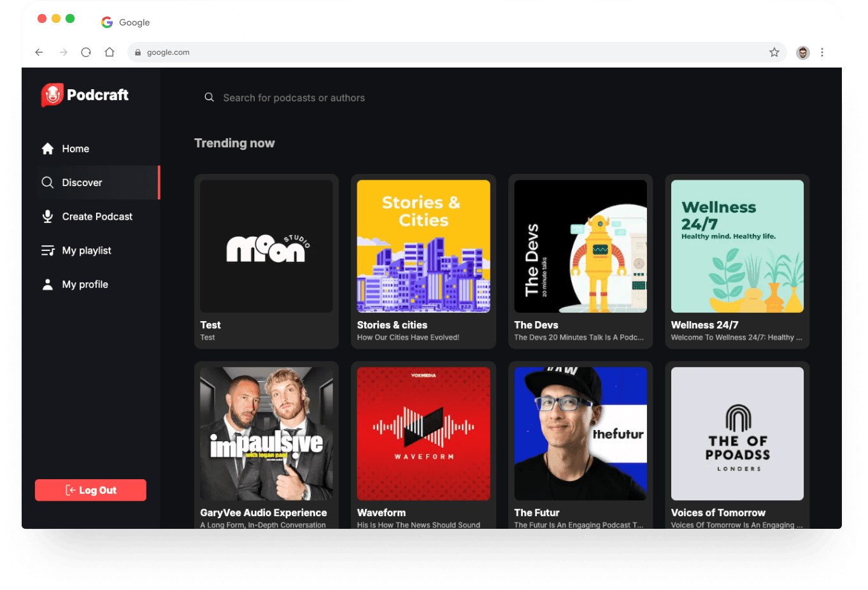868x590 pixels.
Task: Click the Create Podcast microphone icon
Action: (48, 217)
